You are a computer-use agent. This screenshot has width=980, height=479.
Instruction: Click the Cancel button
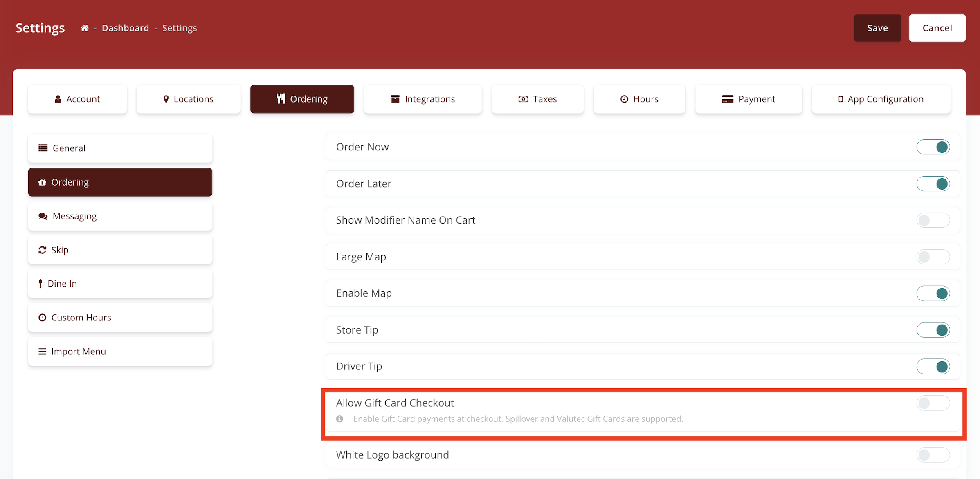pyautogui.click(x=937, y=28)
